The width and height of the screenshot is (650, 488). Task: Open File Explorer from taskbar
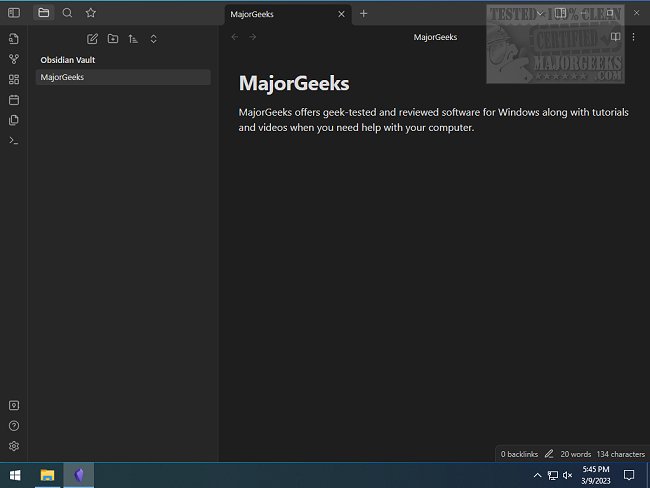(x=47, y=475)
